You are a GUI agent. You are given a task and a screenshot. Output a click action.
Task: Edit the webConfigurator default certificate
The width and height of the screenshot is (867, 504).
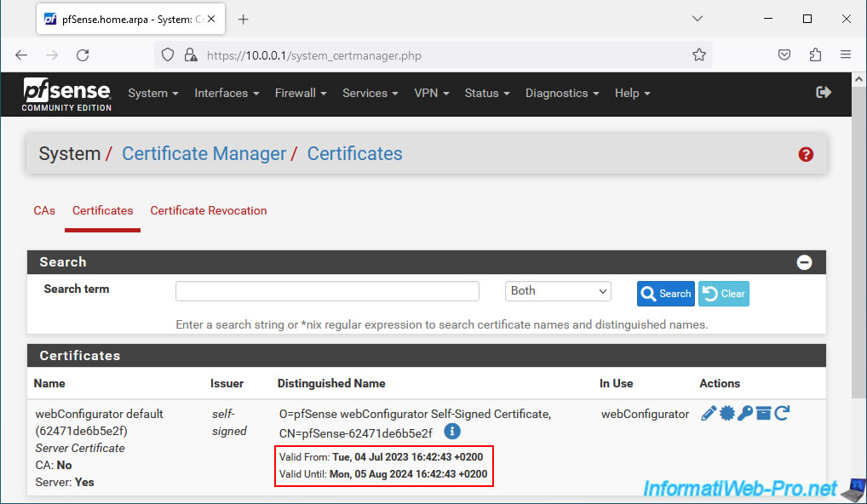709,413
